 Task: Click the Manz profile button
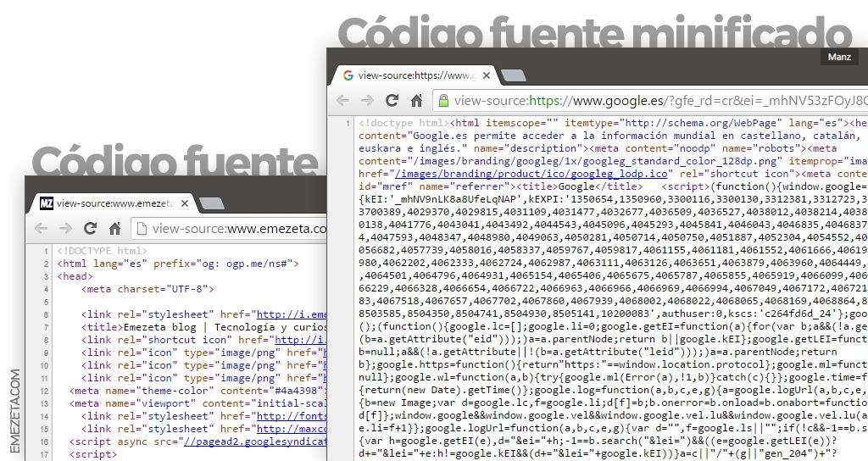[839, 57]
